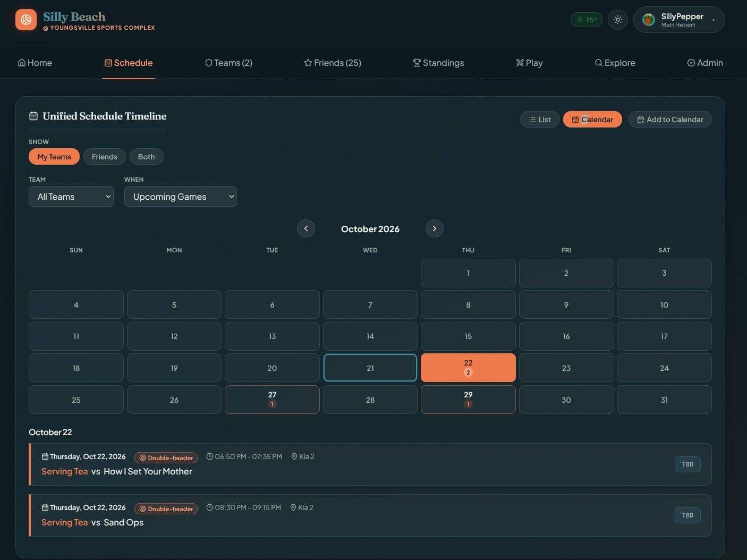This screenshot has height=560, width=747.
Task: Click Kia 2 location on first game
Action: coord(303,456)
